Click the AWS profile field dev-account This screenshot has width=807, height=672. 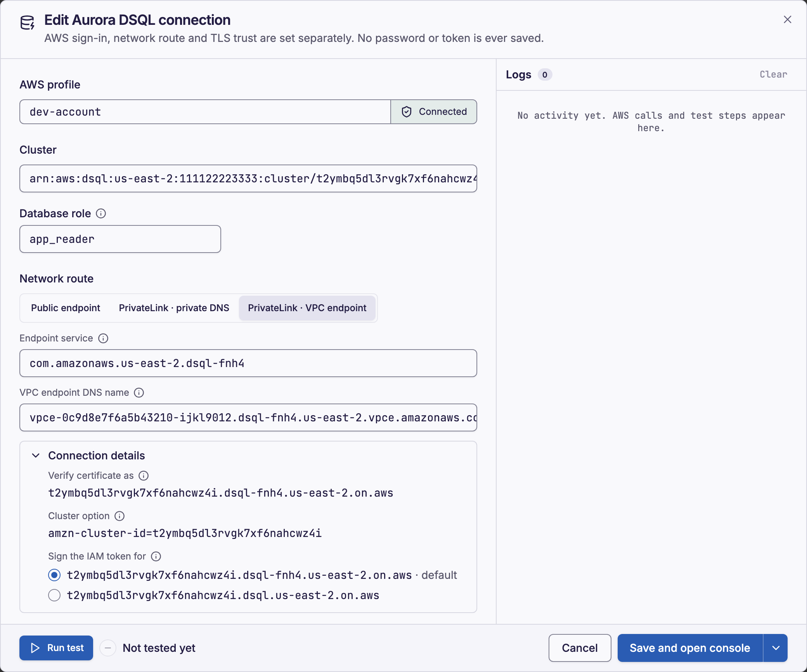point(205,112)
